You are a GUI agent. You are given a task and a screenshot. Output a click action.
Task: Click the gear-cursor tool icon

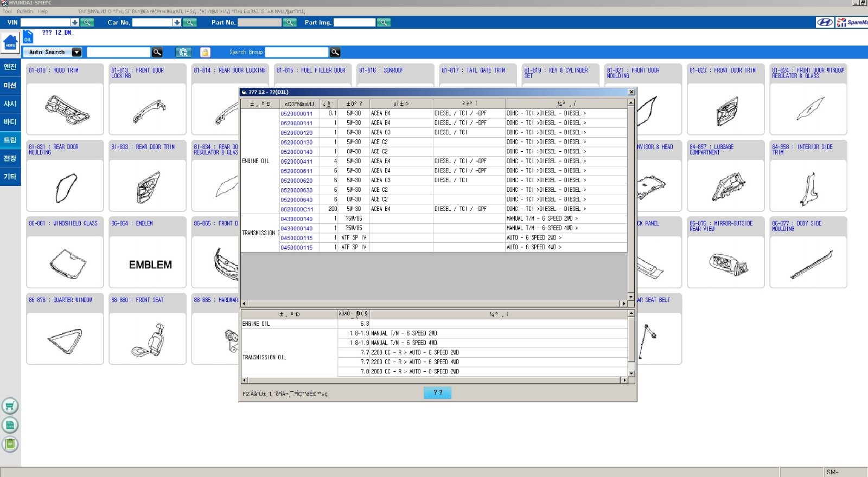183,52
